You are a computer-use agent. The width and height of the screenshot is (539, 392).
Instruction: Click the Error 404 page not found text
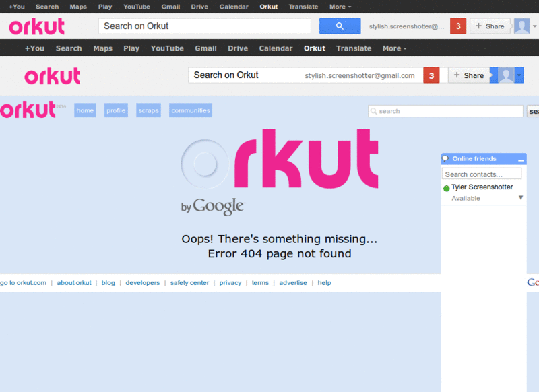tap(280, 253)
